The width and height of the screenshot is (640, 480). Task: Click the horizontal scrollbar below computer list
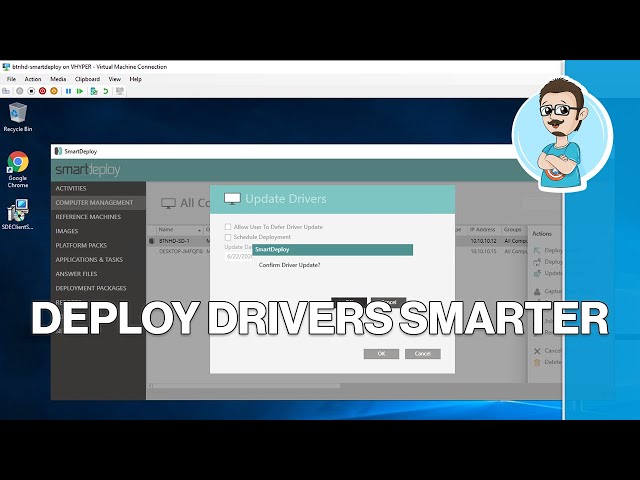point(247,386)
